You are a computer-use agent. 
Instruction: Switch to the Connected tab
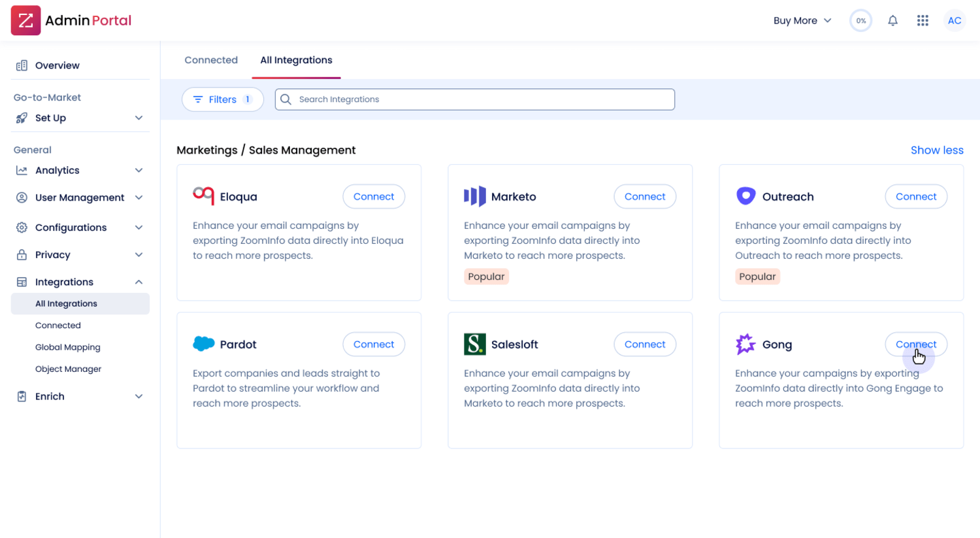coord(211,60)
